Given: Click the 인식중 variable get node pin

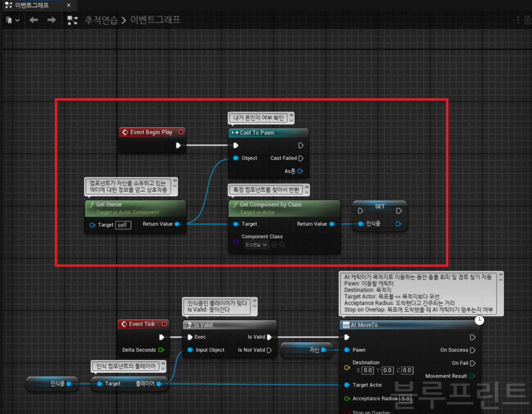Looking at the screenshot, I should click(x=69, y=384).
